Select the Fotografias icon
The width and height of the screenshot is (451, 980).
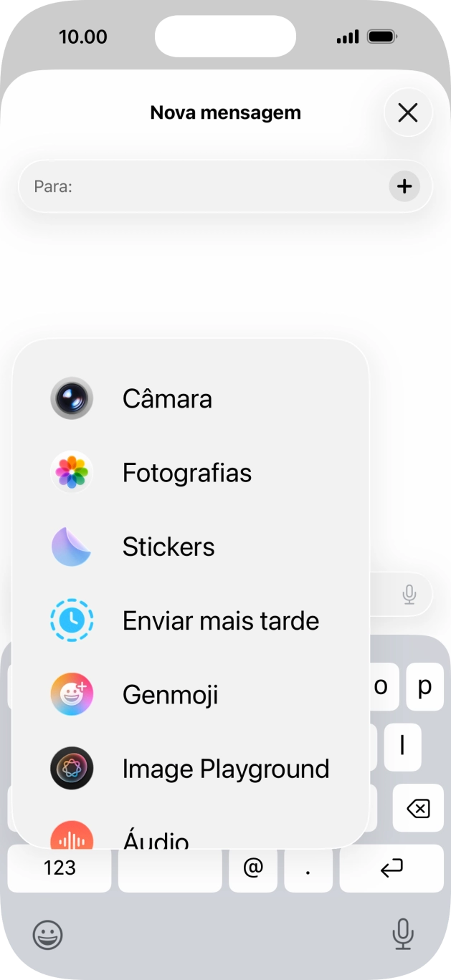(71, 472)
